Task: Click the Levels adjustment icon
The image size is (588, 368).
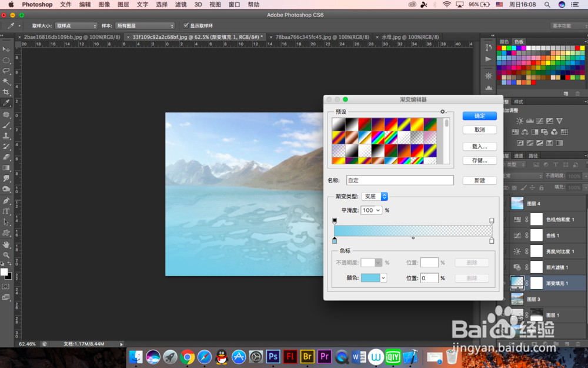Action: (530, 121)
